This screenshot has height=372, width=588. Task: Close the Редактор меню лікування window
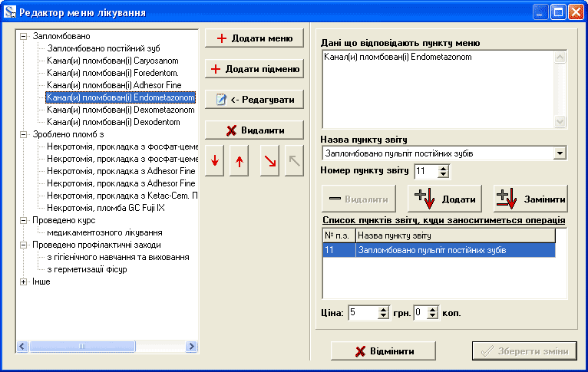pos(575,12)
